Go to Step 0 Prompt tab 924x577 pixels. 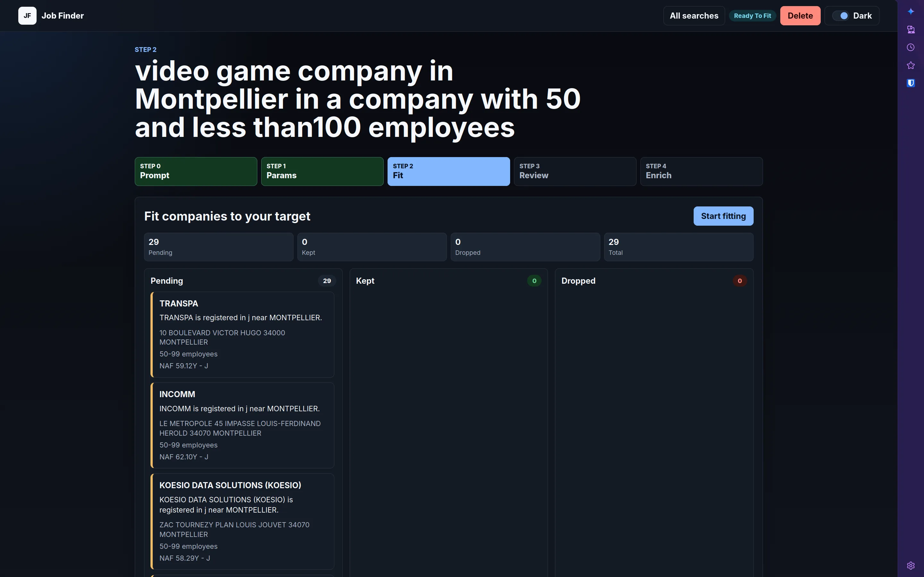[x=196, y=171]
